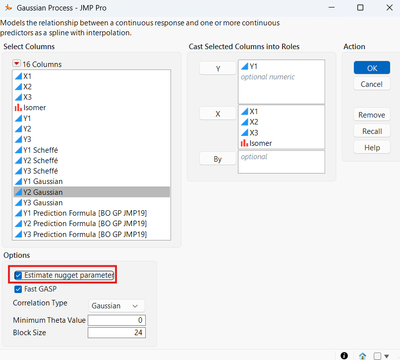The width and height of the screenshot is (400, 360).
Task: Click OK to launch Gaussian Process
Action: click(x=372, y=68)
